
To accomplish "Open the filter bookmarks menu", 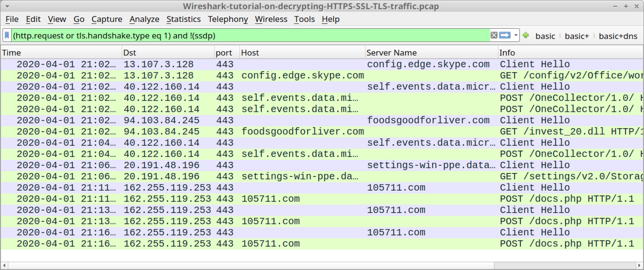I will pos(7,36).
